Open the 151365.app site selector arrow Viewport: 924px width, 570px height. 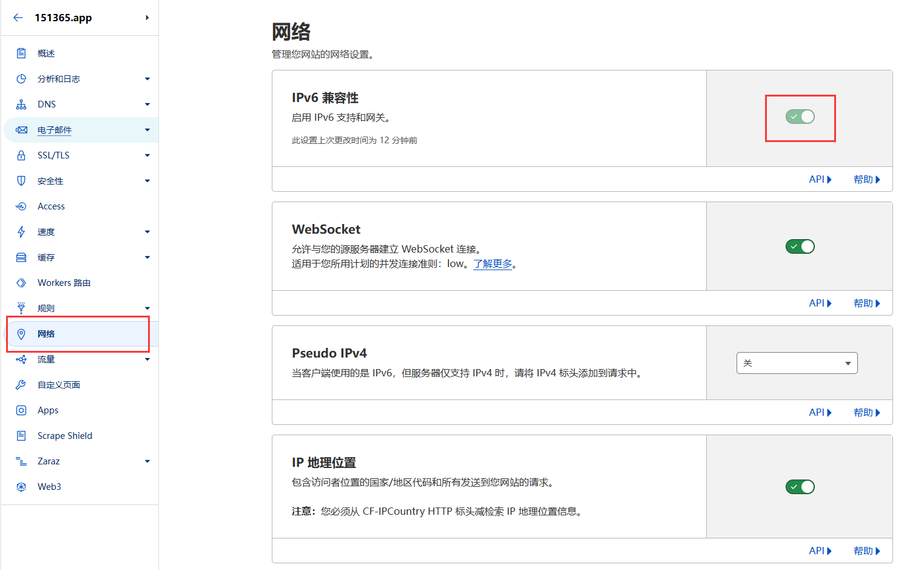pyautogui.click(x=147, y=18)
